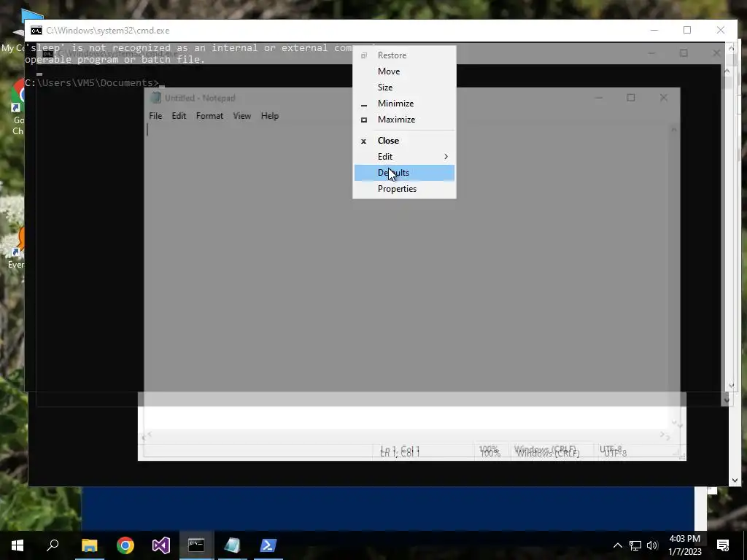This screenshot has height=560, width=747.
Task: Close the Notepad window
Action: tap(664, 98)
